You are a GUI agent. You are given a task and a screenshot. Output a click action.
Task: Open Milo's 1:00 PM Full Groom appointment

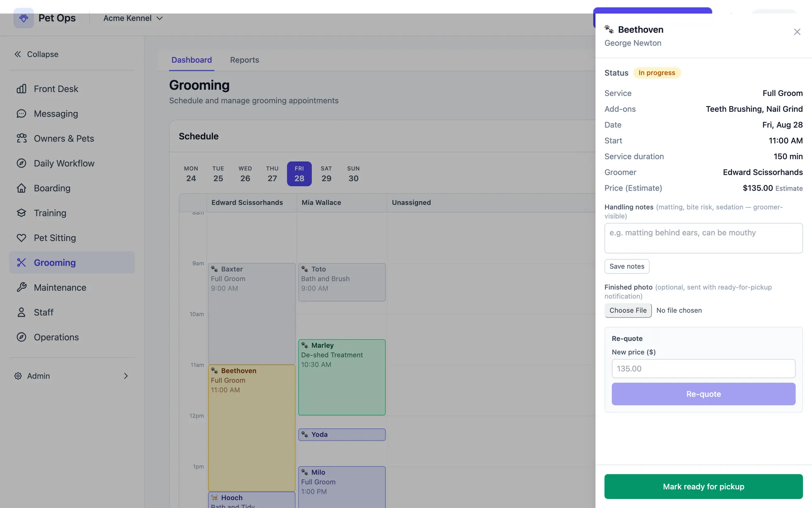(342, 487)
